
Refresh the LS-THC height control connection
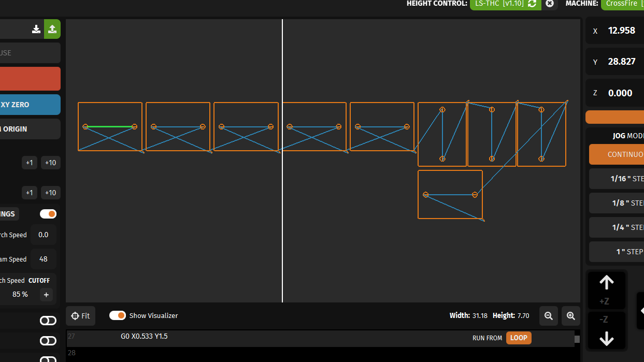tap(532, 4)
